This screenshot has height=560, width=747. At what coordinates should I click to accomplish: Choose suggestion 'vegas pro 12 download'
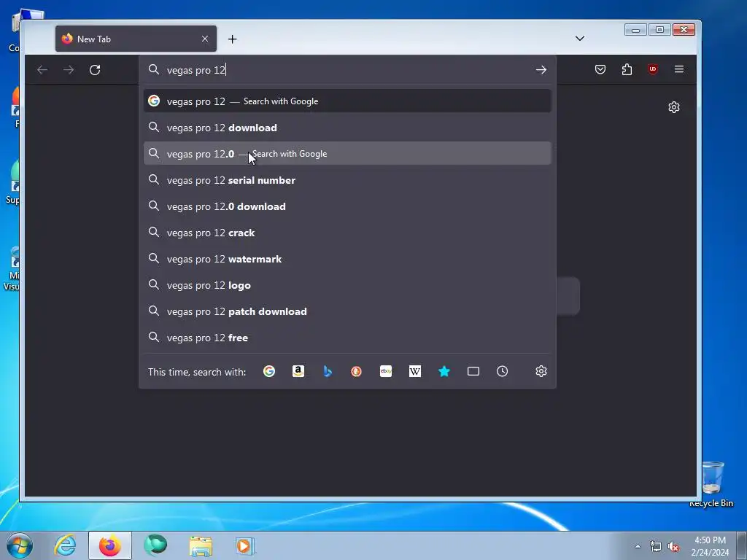(x=347, y=128)
